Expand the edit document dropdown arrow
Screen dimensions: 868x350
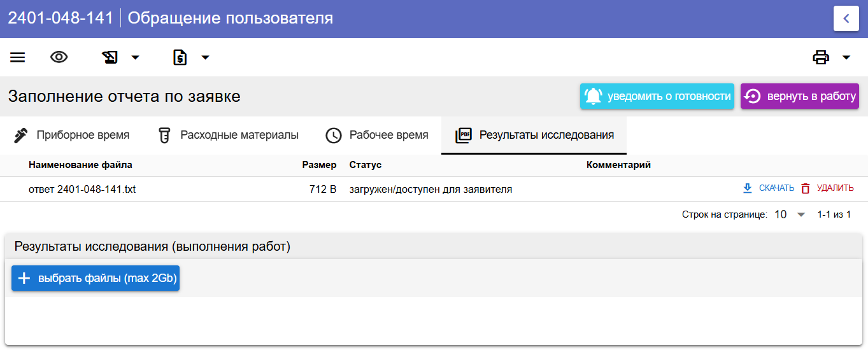click(135, 58)
